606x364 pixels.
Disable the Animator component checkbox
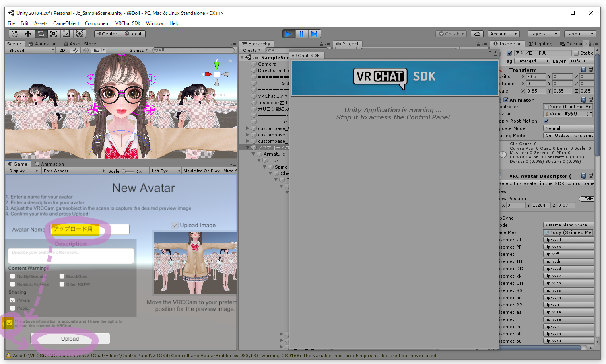tap(506, 100)
